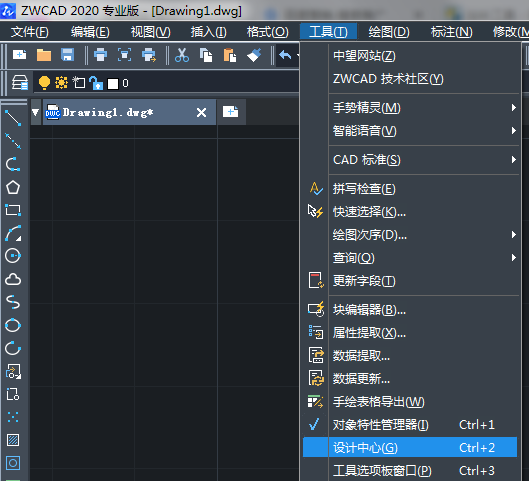Choose 手绘表格导出(W) menu item

click(410, 402)
